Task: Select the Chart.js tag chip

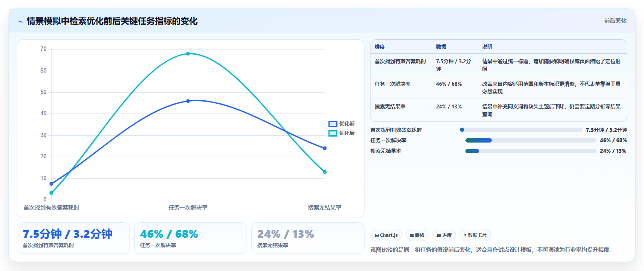Action: pos(386,235)
